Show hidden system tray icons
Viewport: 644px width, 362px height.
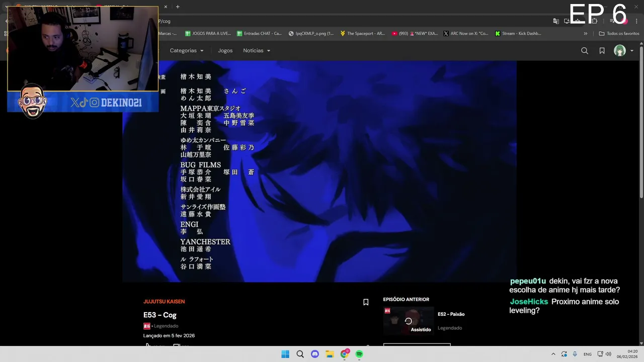click(553, 354)
